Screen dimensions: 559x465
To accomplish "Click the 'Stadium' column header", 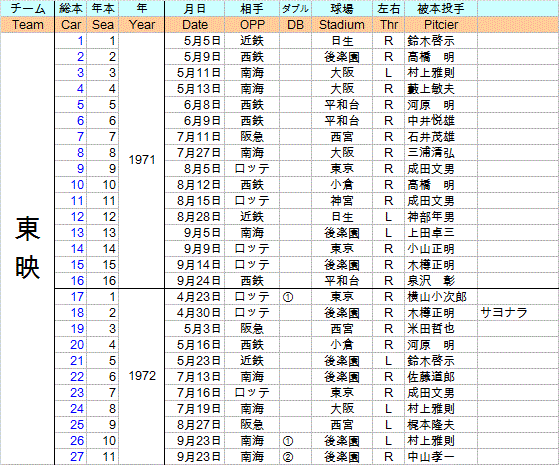I will (342, 25).
